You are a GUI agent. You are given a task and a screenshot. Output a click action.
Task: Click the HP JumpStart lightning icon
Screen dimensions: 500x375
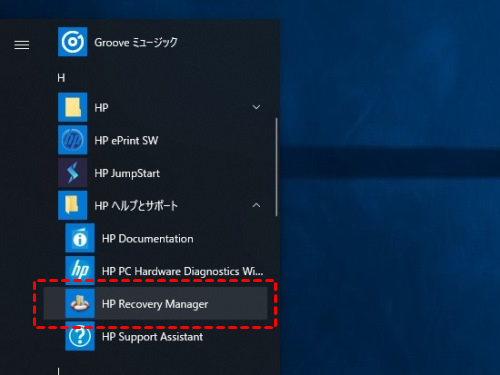pos(73,173)
